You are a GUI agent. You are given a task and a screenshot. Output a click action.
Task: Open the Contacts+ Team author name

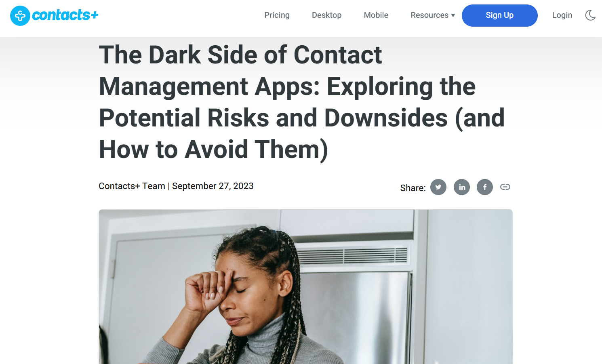coord(132,186)
